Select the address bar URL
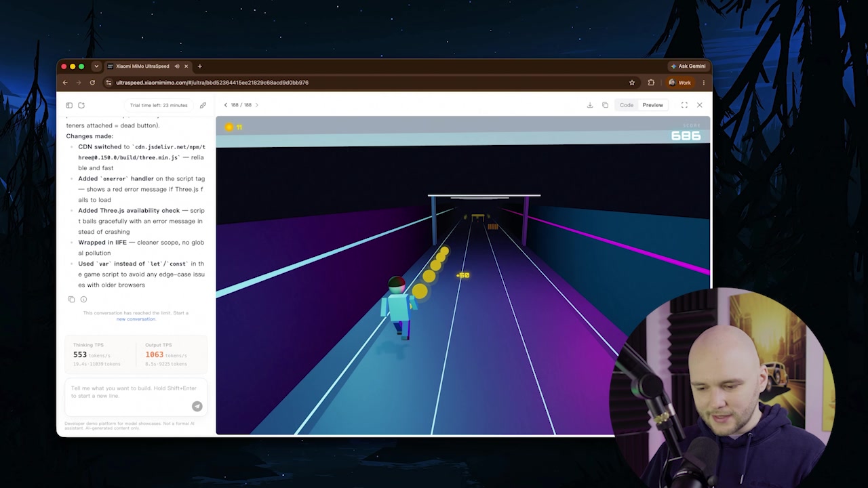The width and height of the screenshot is (868, 488). (212, 83)
